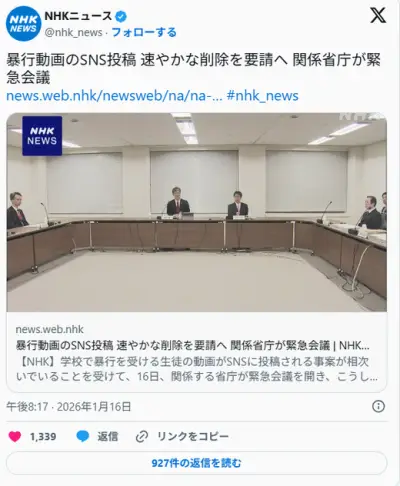Viewport: 400px width, 486px height.
Task: Open the card description starting 【NHK】
Action: pos(197,369)
